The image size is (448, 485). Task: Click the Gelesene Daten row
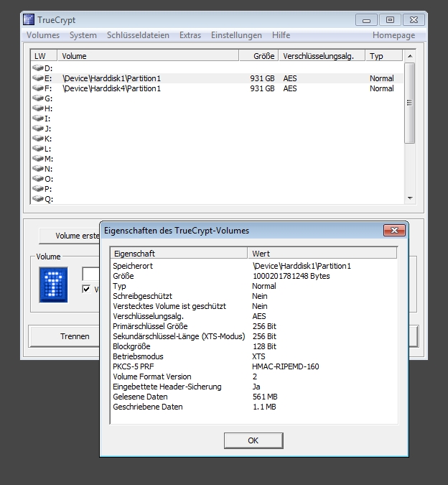click(x=254, y=397)
